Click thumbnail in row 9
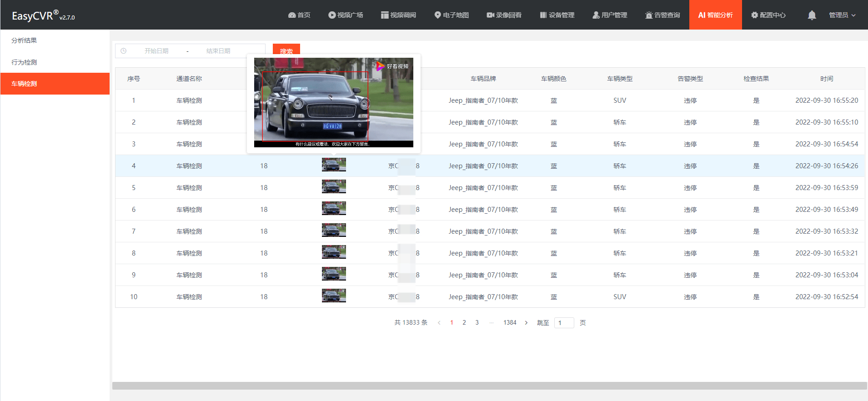868x401 pixels. tap(334, 274)
